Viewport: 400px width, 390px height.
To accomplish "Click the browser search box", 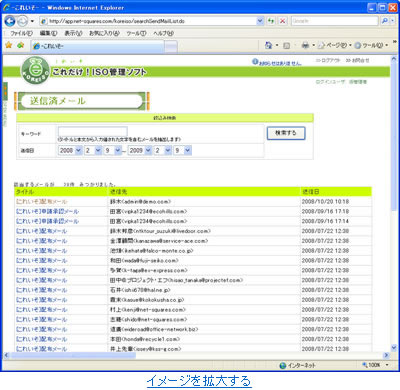I will pyautogui.click(x=335, y=21).
